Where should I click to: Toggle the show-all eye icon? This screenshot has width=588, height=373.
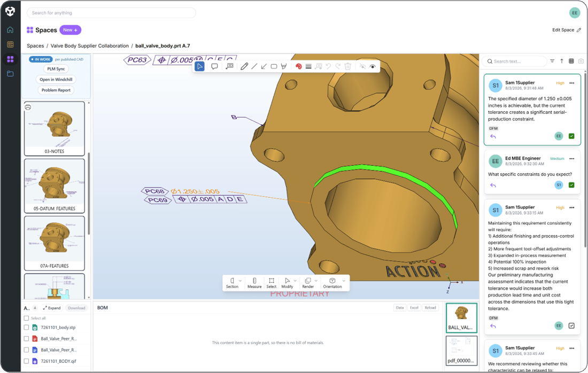point(373,66)
